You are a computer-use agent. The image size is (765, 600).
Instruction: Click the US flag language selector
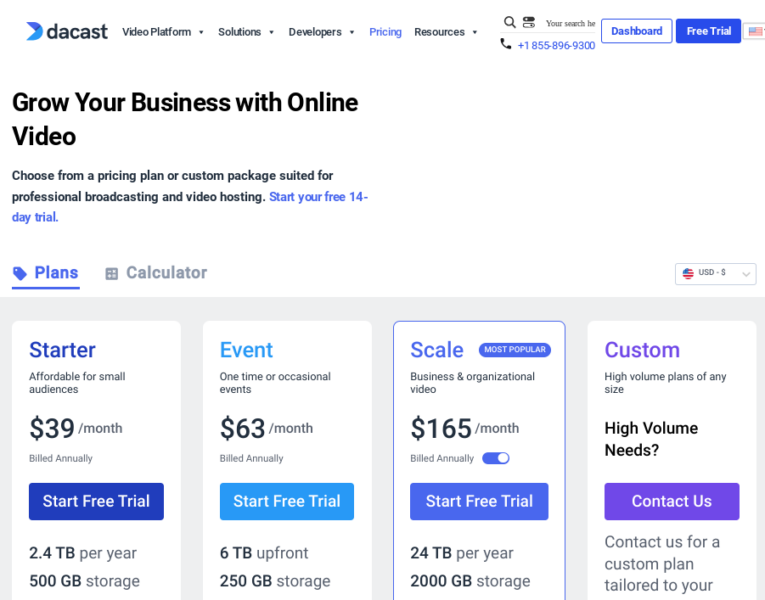point(755,31)
